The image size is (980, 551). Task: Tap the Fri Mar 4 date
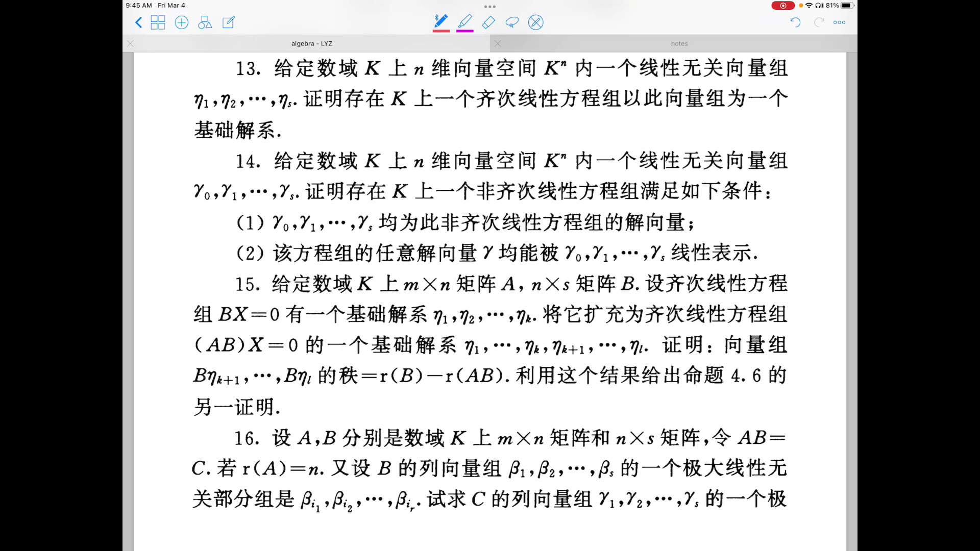click(x=171, y=6)
